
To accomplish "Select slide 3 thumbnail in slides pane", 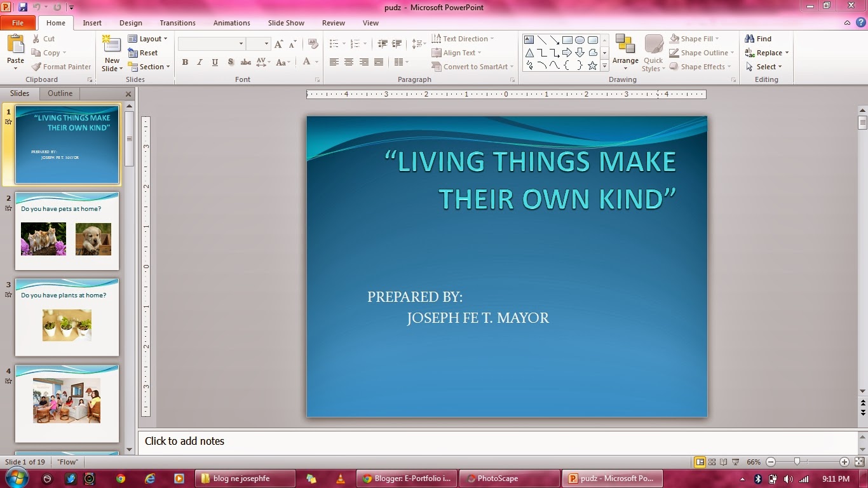I will (67, 316).
